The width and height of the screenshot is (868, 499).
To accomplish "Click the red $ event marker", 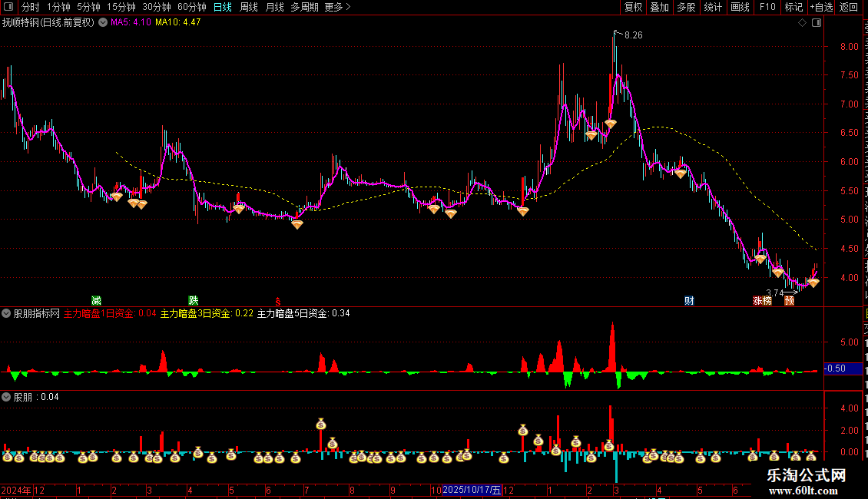I will point(278,302).
